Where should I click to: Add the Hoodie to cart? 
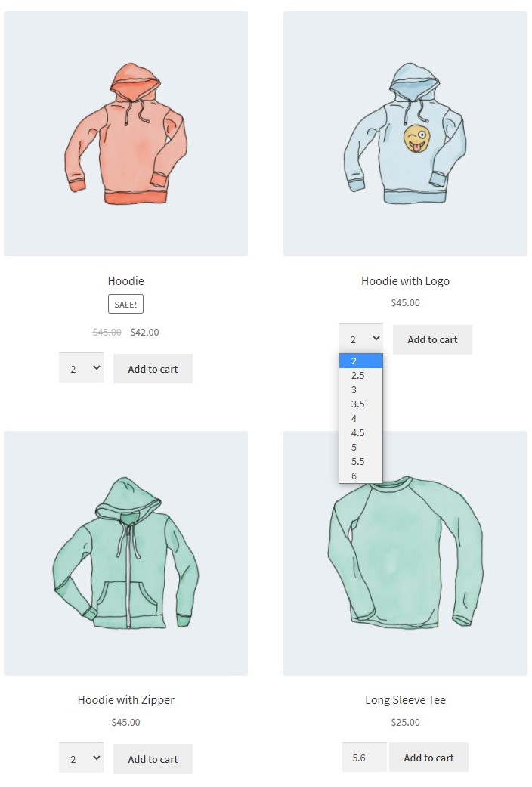click(x=153, y=369)
